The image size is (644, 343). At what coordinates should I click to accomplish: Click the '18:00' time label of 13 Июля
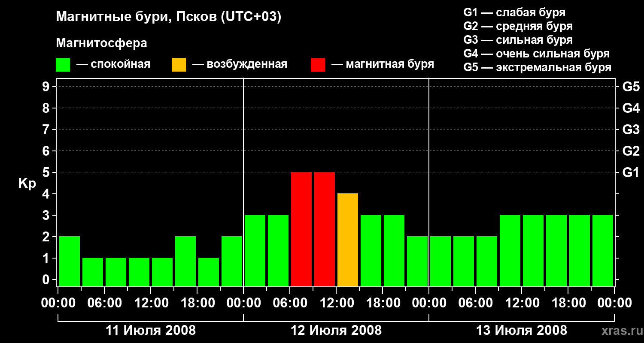(568, 303)
